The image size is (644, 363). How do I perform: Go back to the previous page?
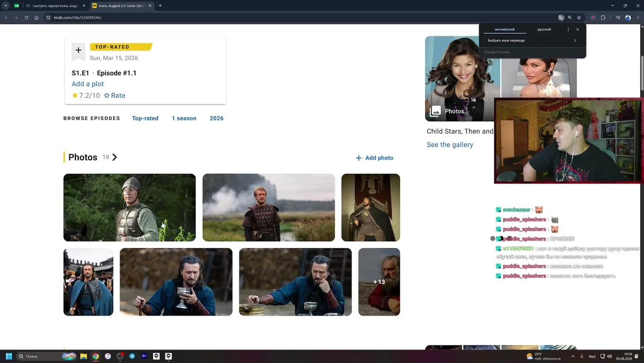point(6,18)
